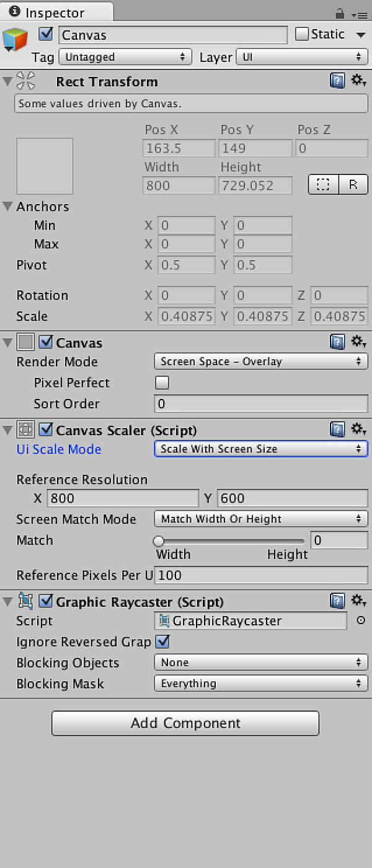
Task: Click the GraphicRaycaster script object picker circle
Action: 361,620
